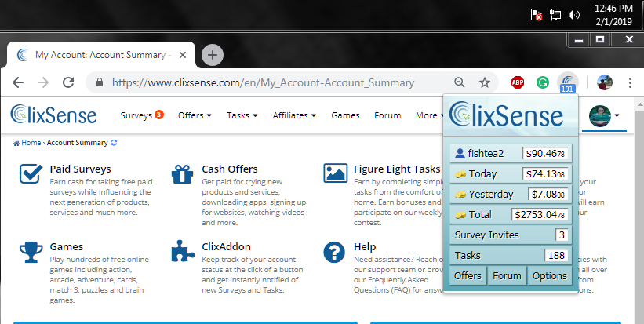Click the zoom magnifier icon in address bar
Screen dimensions: 644x324
[x=459, y=82]
